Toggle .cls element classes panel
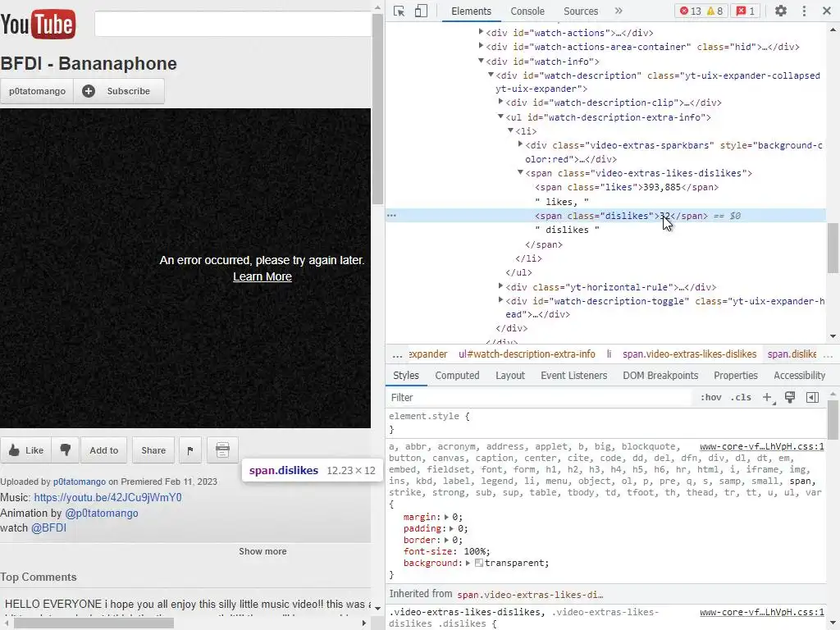 [x=741, y=398]
